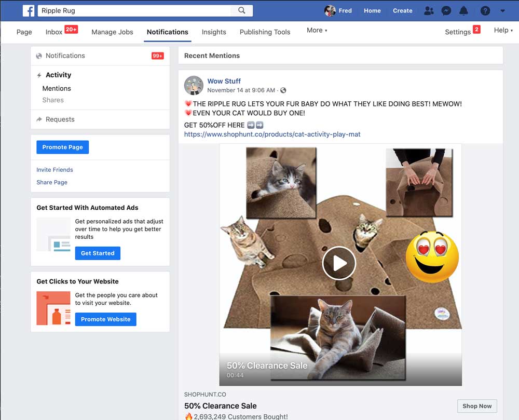Image resolution: width=519 pixels, height=420 pixels.
Task: Open page Settings
Action: [458, 32]
